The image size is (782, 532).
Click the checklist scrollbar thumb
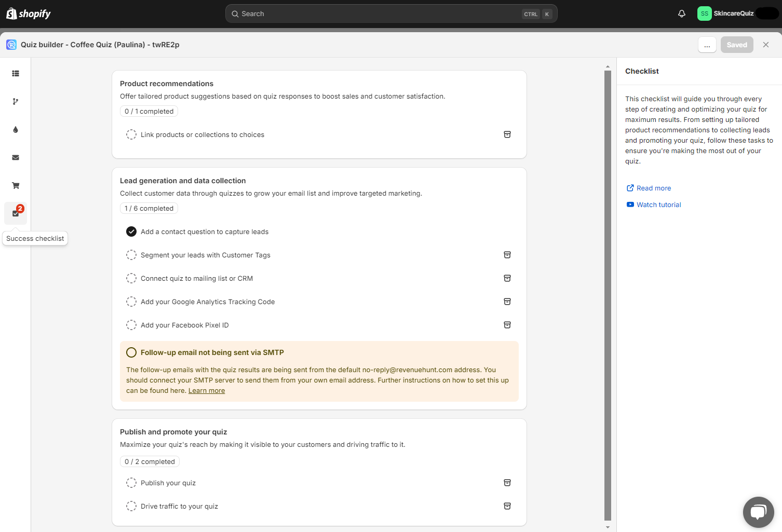pos(608,295)
